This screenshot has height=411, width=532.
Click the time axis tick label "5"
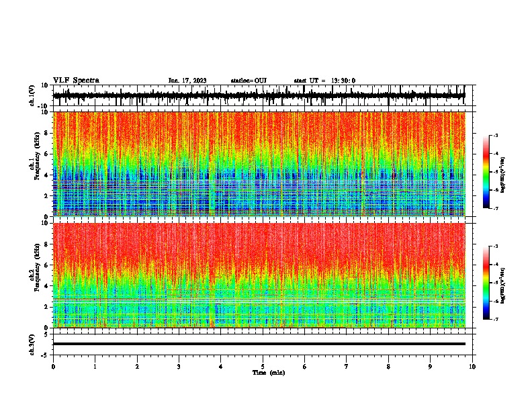pyautogui.click(x=263, y=367)
